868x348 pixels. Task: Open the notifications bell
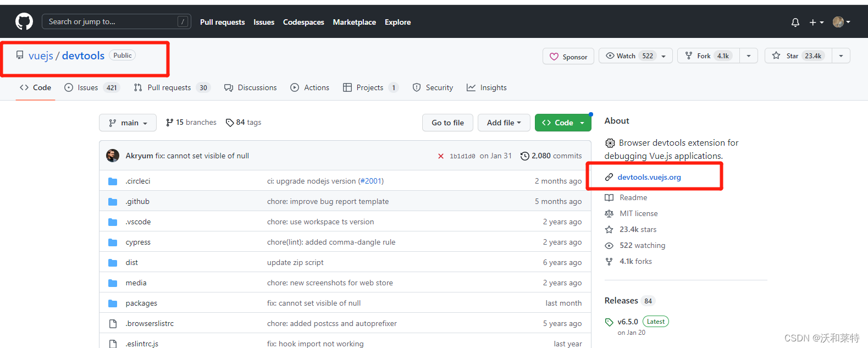click(x=795, y=23)
